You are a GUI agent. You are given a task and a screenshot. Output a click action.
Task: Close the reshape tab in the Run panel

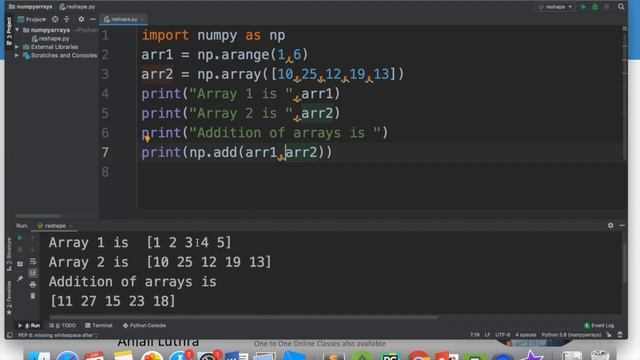(x=70, y=225)
